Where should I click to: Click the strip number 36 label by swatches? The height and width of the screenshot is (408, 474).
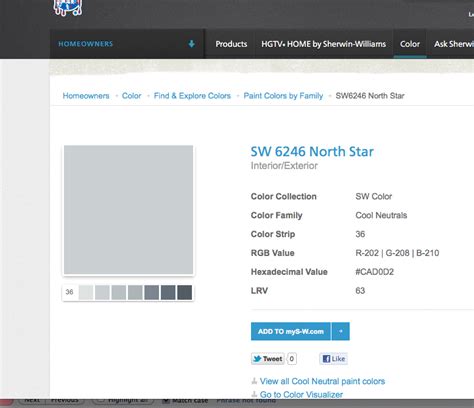(69, 292)
